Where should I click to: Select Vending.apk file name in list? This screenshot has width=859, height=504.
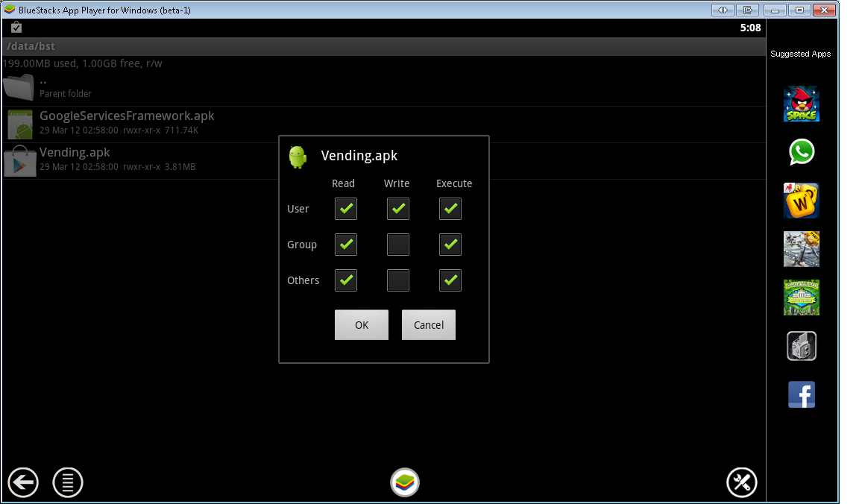point(75,152)
